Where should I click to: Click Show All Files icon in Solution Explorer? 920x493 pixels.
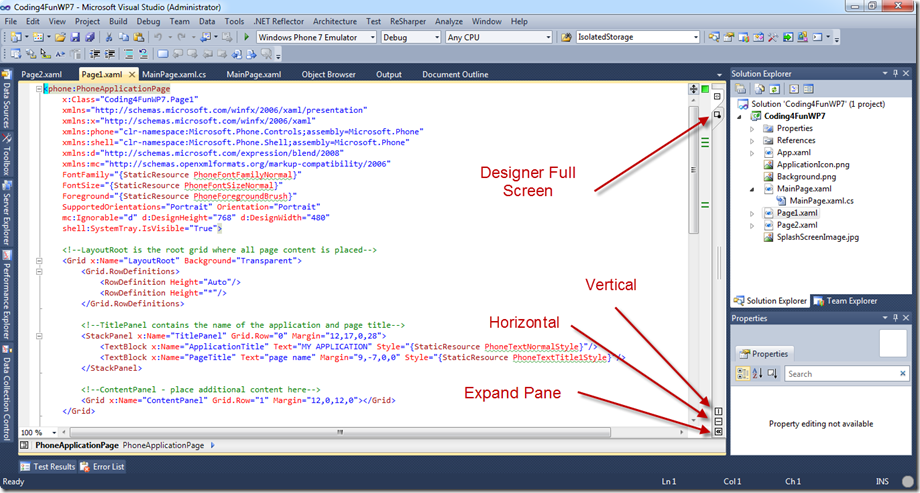[x=760, y=89]
